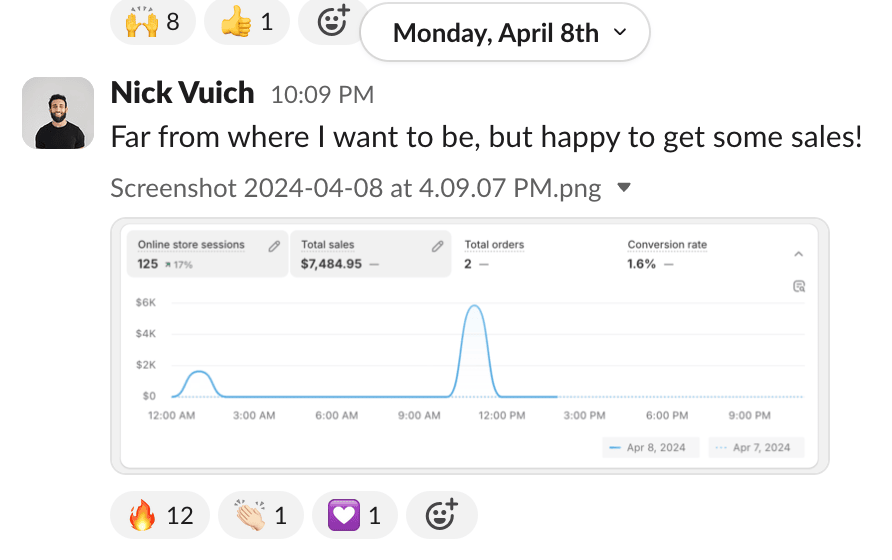
Task: Click the edit pencil on Online store sessions
Action: point(274,246)
